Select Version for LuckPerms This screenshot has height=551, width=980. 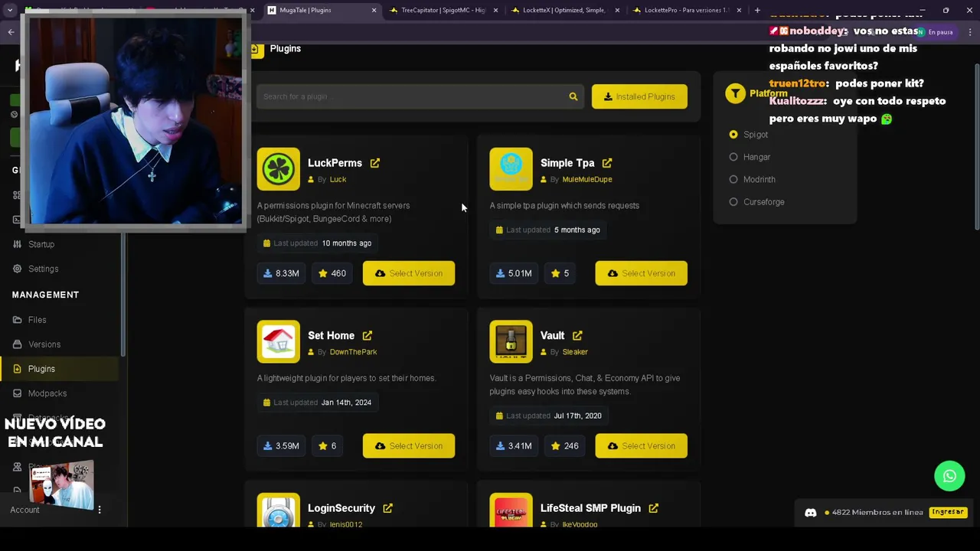pyautogui.click(x=409, y=273)
